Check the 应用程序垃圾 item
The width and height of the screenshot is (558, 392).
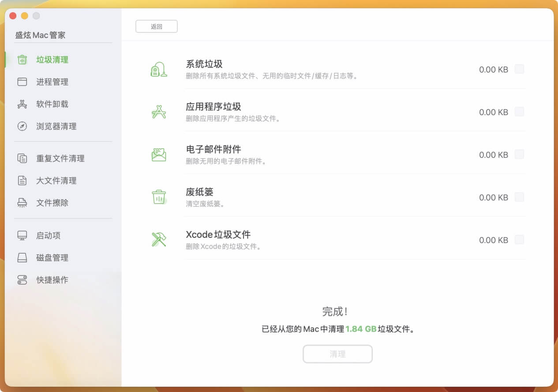click(x=519, y=112)
